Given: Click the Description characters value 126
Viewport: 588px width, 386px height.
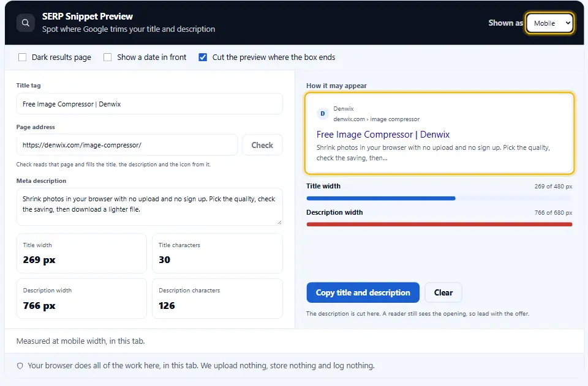Looking at the screenshot, I should [x=167, y=306].
